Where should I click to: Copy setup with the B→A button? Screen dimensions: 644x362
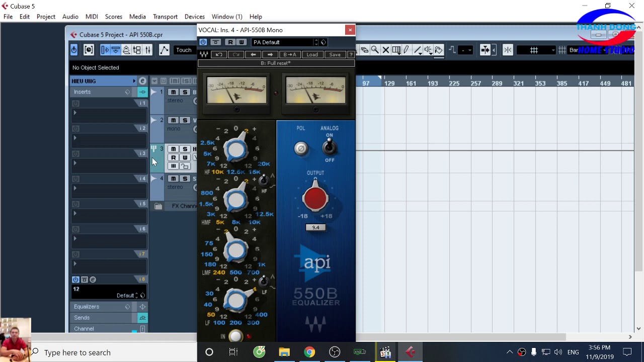tap(290, 54)
